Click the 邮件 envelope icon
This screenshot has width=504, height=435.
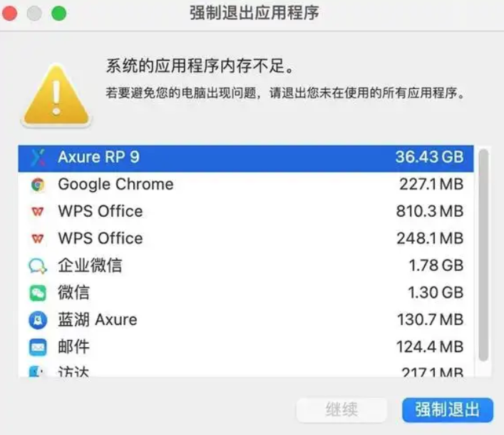coord(38,347)
